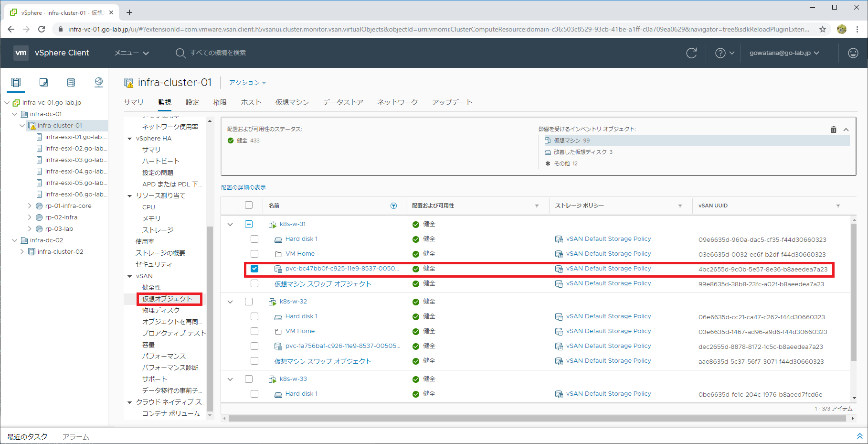Check the k8s-w-32 Hard disk 1 checkbox
This screenshot has height=444, width=868.
tap(254, 316)
